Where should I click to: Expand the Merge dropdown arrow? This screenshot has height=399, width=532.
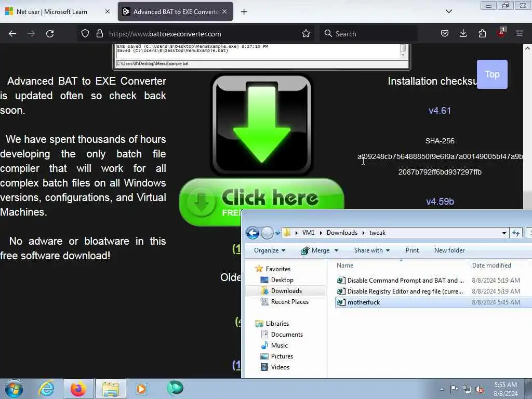336,251
